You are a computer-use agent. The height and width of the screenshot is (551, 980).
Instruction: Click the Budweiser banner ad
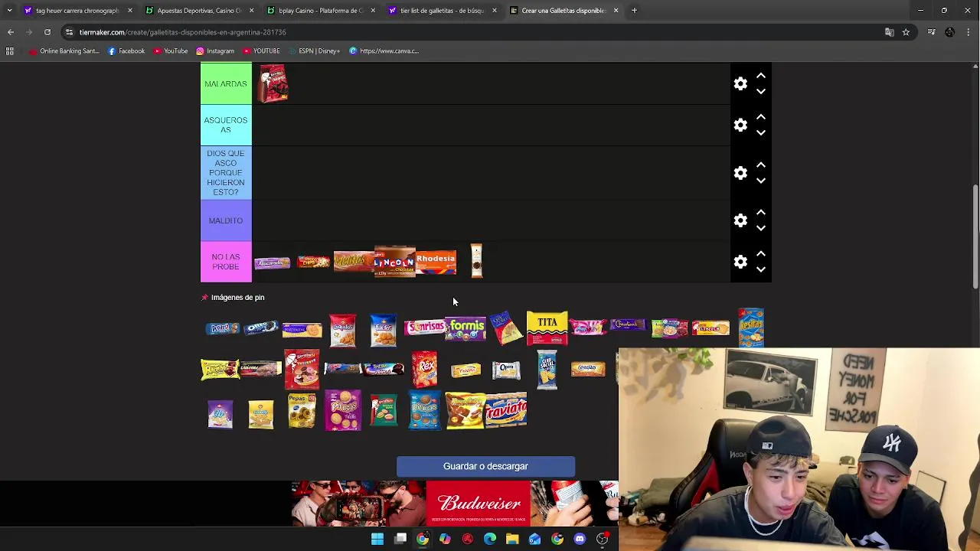click(x=455, y=504)
